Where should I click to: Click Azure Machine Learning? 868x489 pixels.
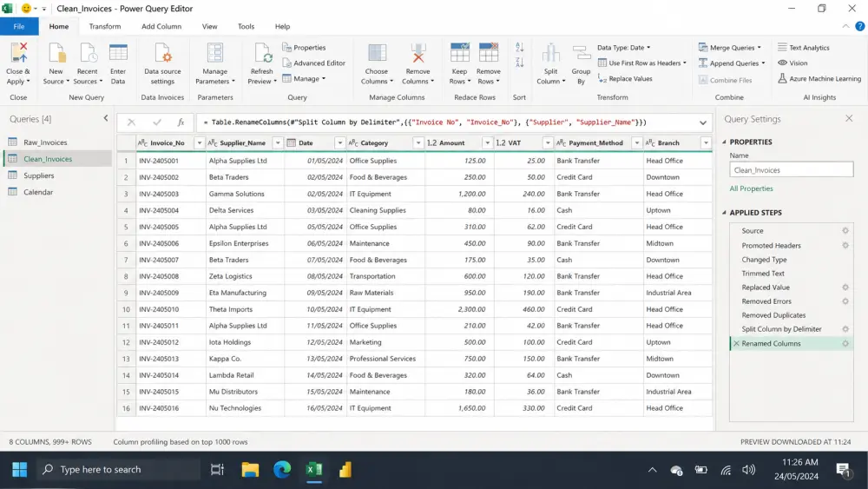click(819, 79)
